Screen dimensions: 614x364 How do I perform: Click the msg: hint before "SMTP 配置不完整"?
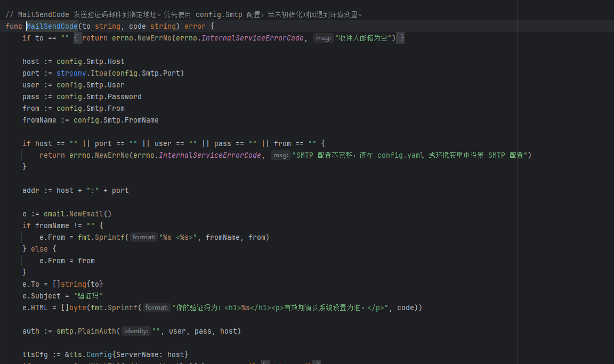[x=281, y=156]
